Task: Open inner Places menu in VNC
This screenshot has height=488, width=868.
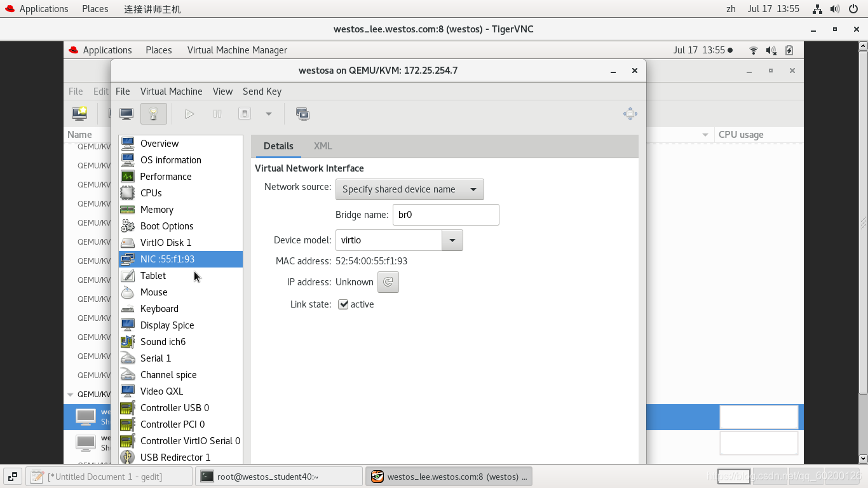Action: (159, 50)
